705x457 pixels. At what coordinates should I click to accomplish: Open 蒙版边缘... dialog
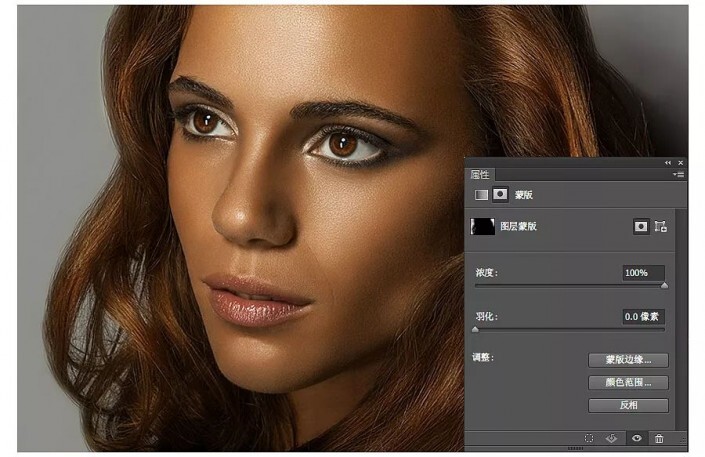coord(628,360)
